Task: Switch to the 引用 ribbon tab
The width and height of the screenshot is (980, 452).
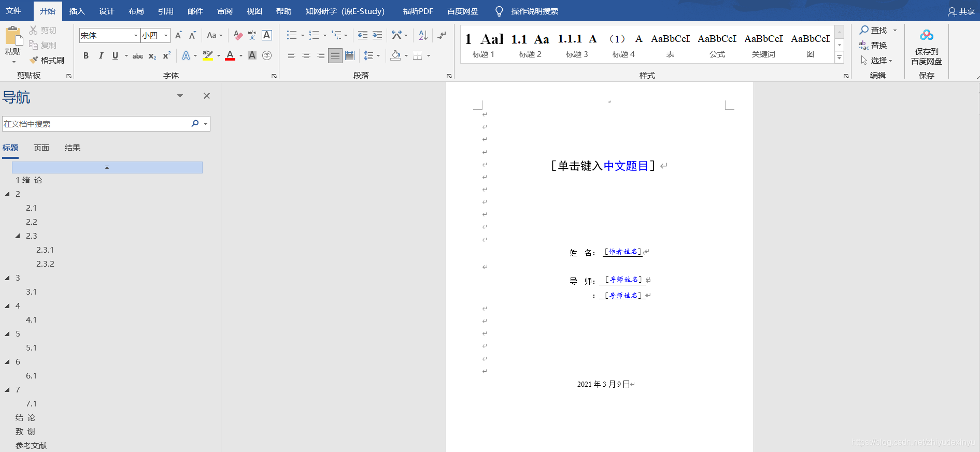Action: [165, 11]
